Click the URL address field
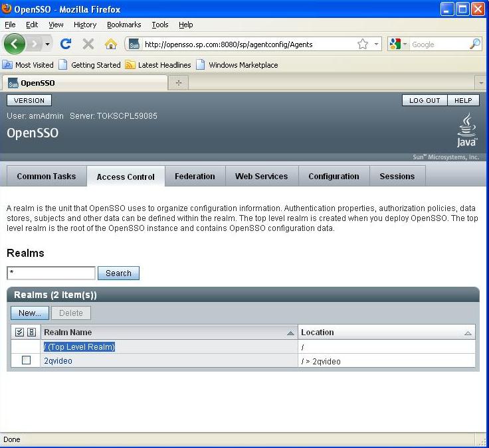This screenshot has width=489, height=448. (250, 44)
